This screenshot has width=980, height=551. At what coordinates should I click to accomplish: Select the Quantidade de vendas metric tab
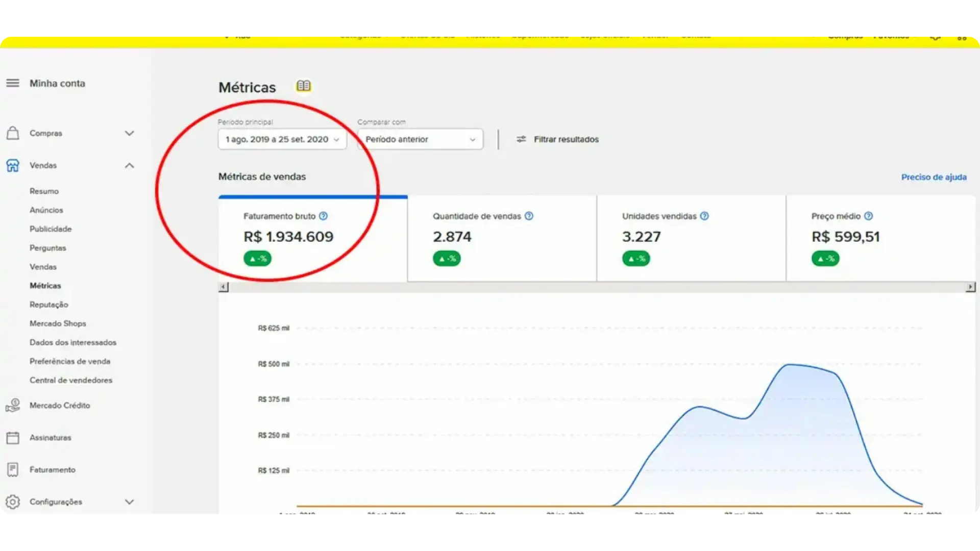click(x=502, y=237)
